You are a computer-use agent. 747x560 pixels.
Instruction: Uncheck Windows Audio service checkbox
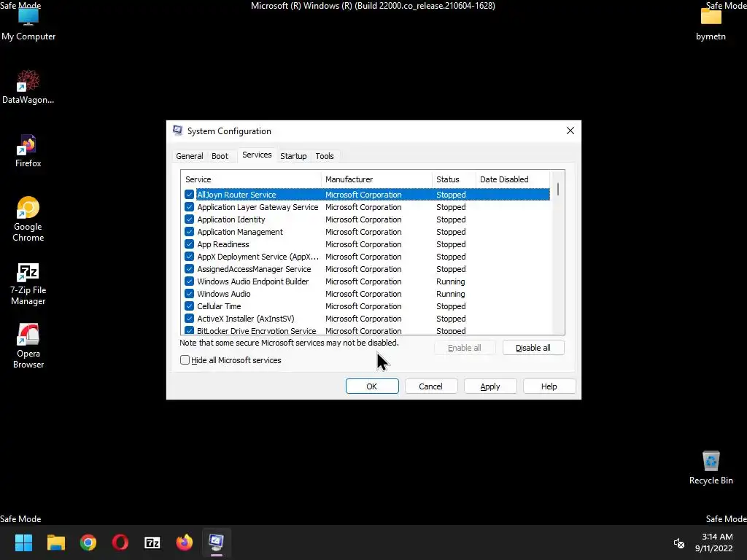[189, 293]
